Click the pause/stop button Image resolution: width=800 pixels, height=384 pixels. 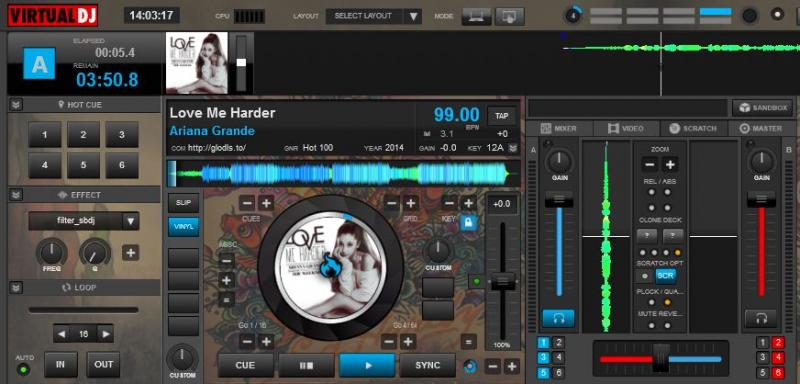306,365
